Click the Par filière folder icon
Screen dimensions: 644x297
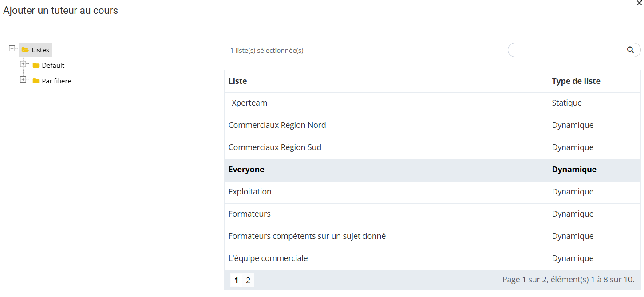point(36,81)
